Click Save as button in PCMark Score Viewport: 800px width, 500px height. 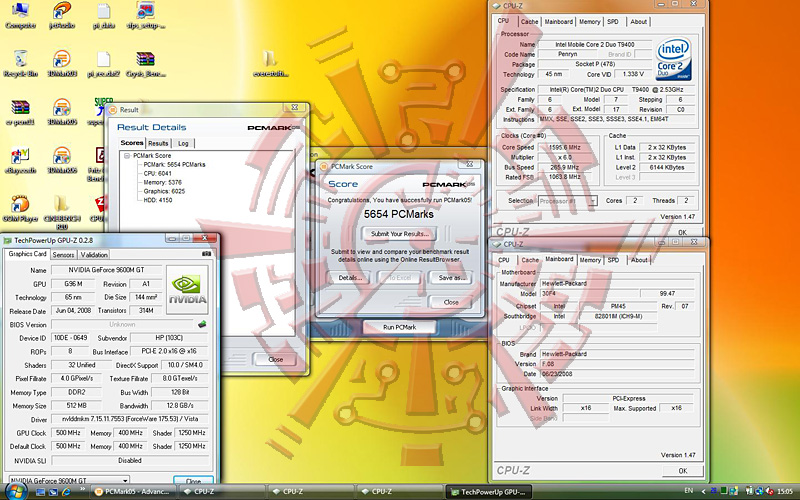coord(451,278)
